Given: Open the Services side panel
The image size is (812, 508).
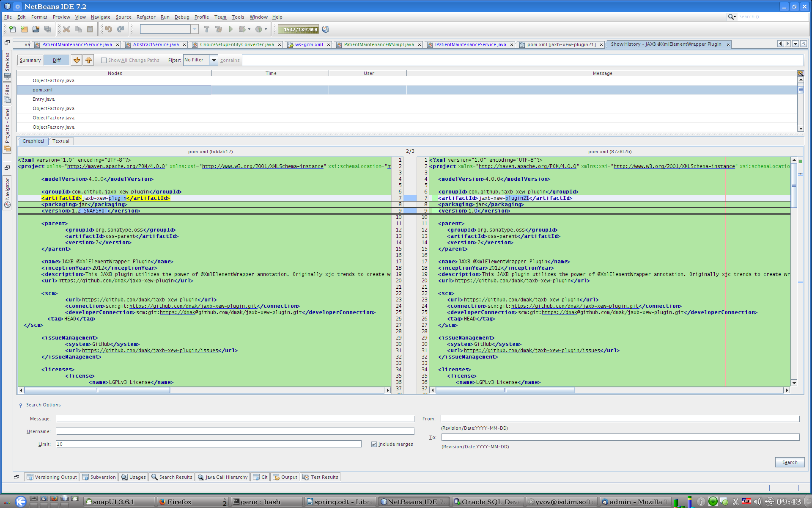Looking at the screenshot, I should [7, 66].
